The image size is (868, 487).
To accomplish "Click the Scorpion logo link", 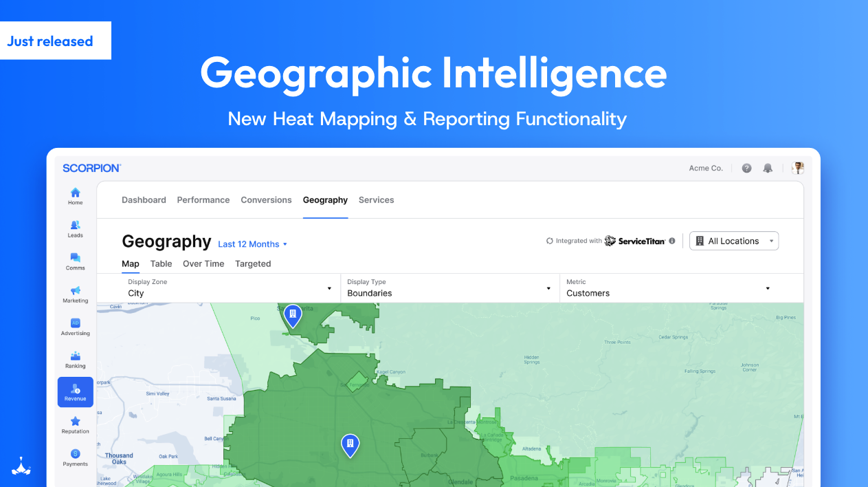I will click(91, 169).
